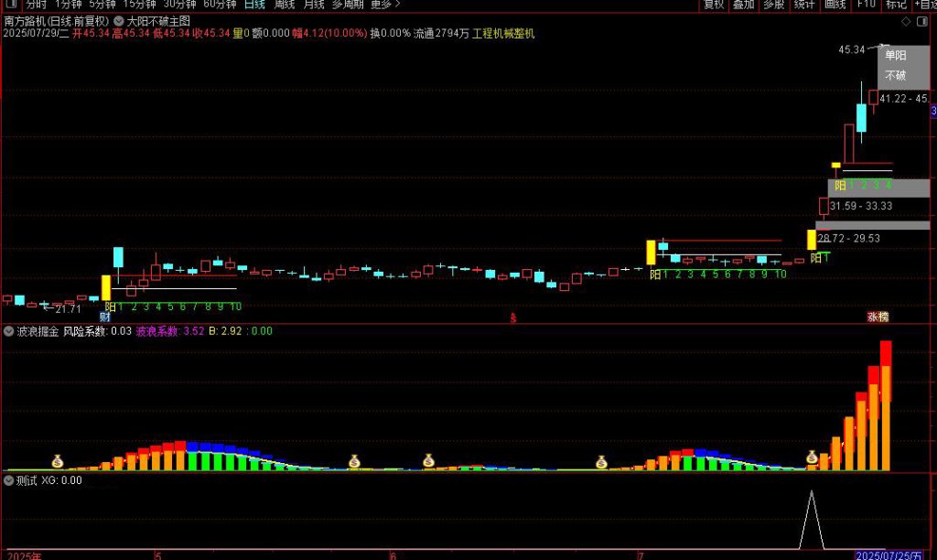
Task: Click the first money bag icon on the left
Action: [x=58, y=461]
